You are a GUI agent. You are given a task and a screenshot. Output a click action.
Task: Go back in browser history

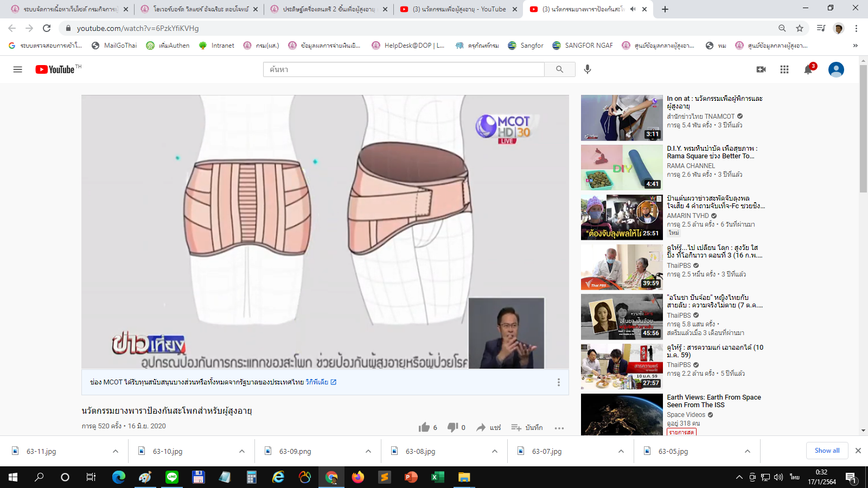click(x=12, y=28)
